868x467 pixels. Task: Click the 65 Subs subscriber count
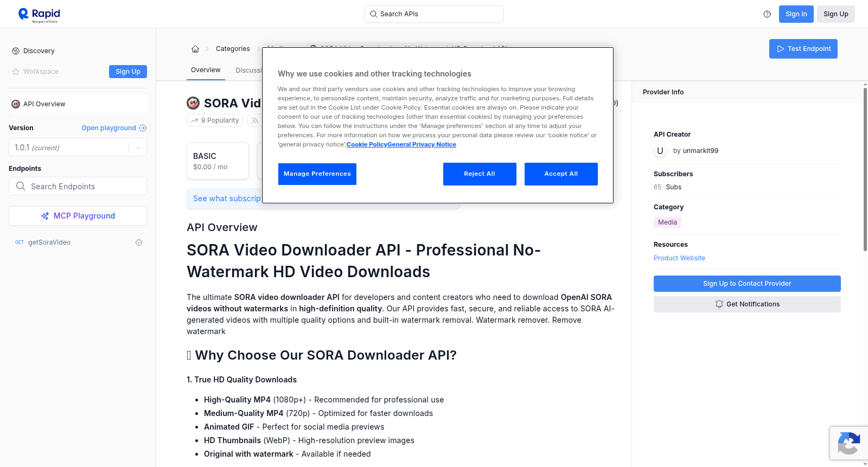tap(667, 187)
